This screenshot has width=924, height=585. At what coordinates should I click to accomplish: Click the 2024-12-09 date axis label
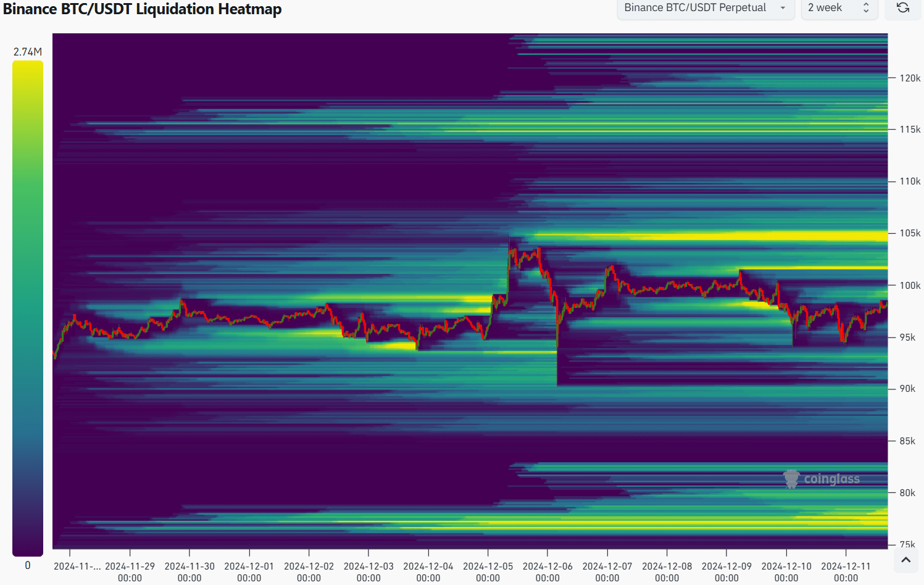click(x=726, y=572)
